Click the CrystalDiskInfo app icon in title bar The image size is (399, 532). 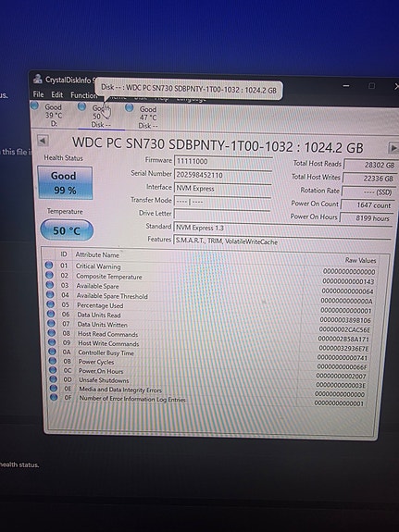pos(38,79)
